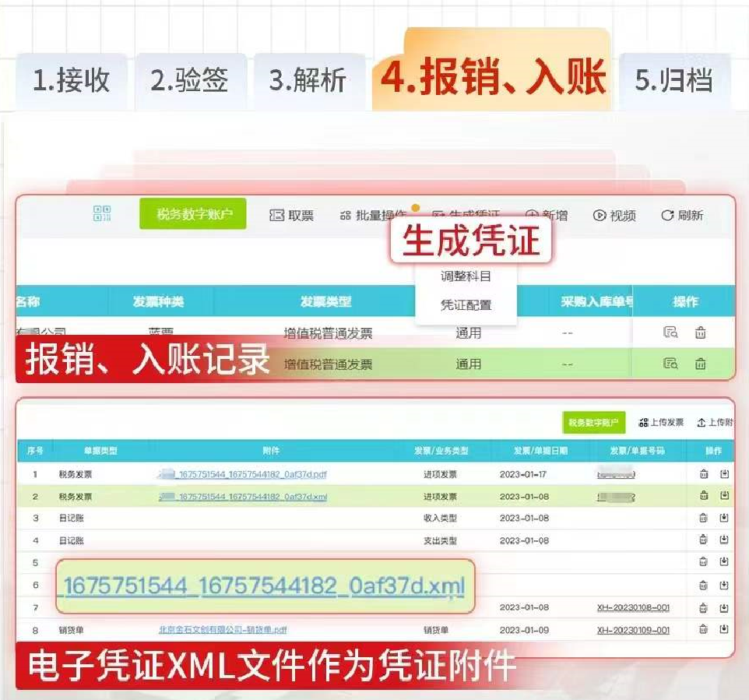Open the 北京金石文创有限公司 销货单 PDF link
The height and width of the screenshot is (700, 749).
[x=223, y=630]
